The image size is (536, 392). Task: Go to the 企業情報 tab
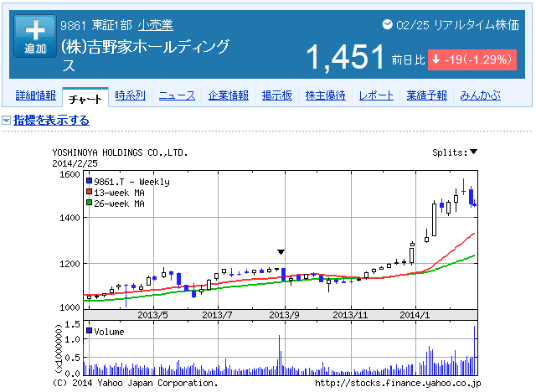click(x=229, y=95)
